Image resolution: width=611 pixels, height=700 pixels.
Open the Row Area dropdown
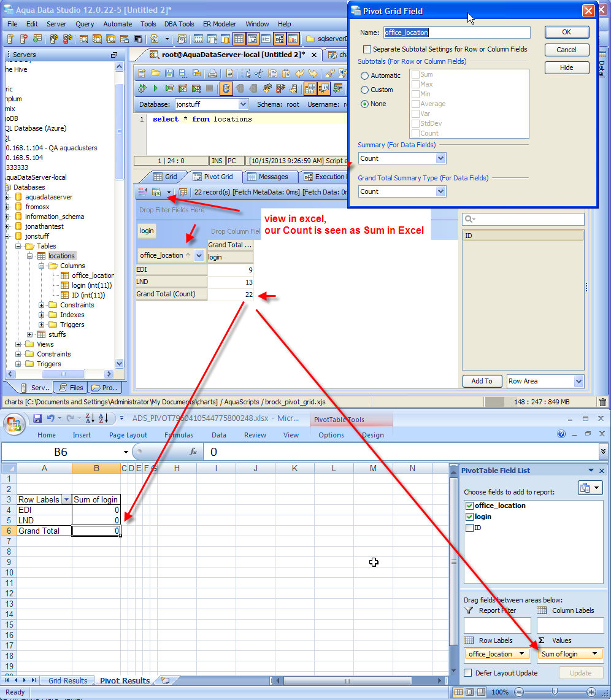[578, 381]
